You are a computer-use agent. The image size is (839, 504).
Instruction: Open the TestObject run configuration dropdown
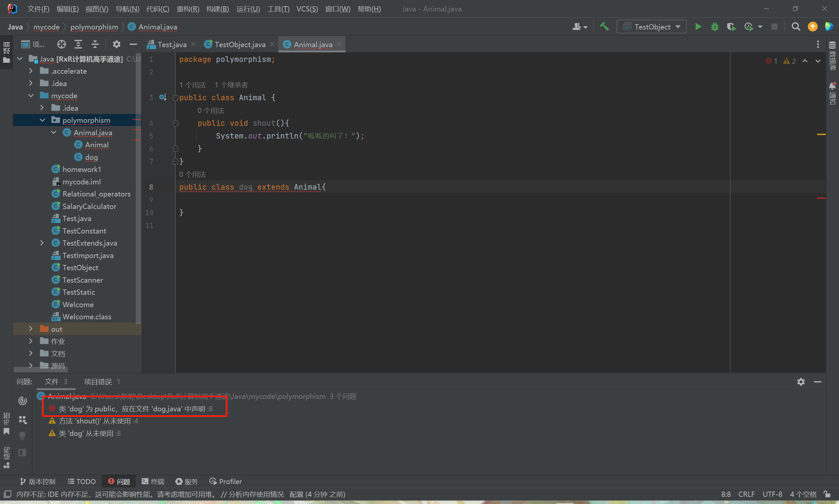(651, 27)
